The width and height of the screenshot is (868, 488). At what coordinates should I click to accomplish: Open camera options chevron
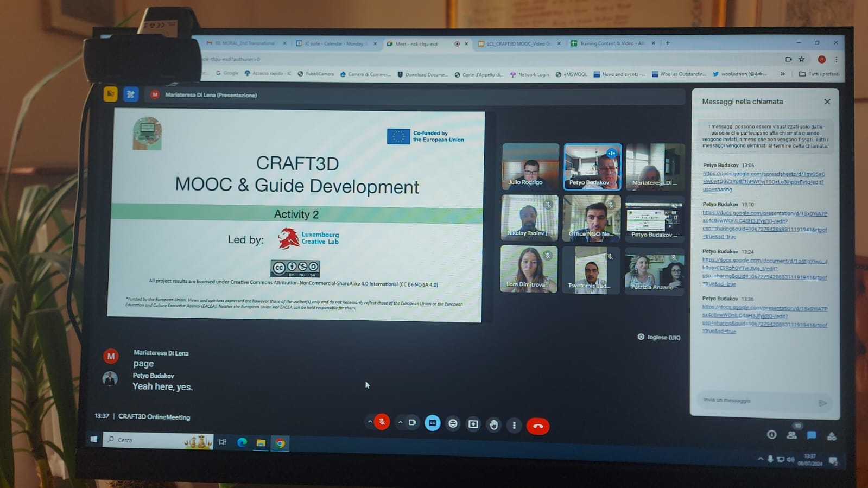(400, 422)
